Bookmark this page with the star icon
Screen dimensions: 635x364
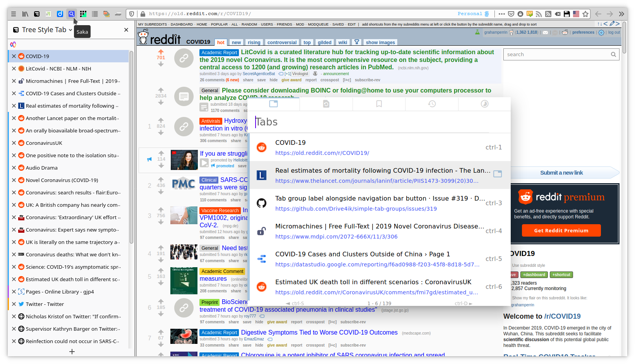pos(585,14)
